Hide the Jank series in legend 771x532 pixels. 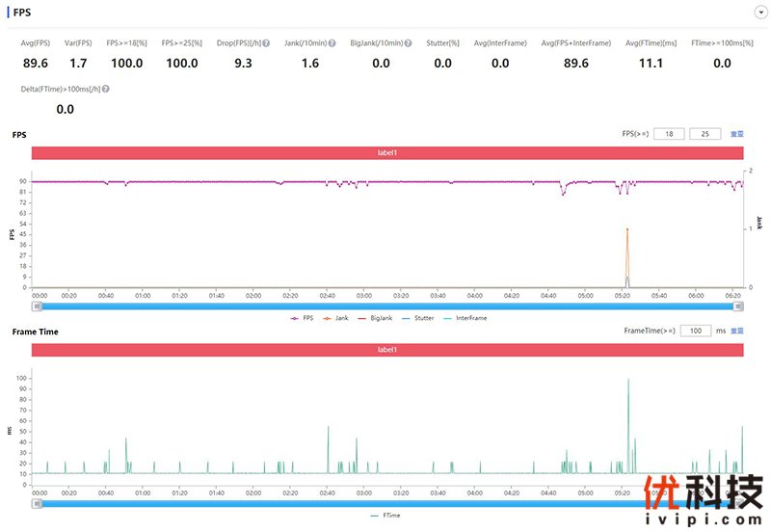click(337, 317)
